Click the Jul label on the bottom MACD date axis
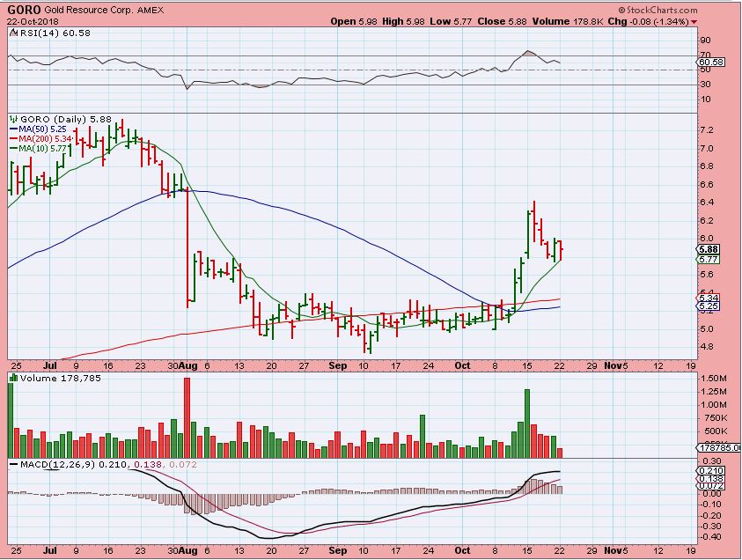The width and height of the screenshot is (742, 560). [49, 551]
